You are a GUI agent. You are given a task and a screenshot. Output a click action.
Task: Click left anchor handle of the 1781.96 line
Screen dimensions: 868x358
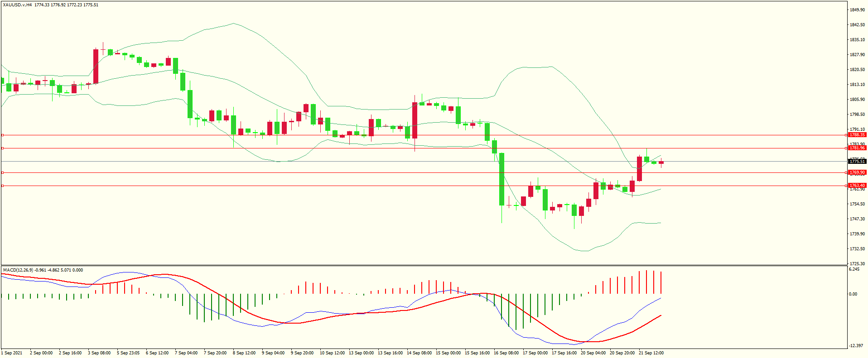click(2, 148)
